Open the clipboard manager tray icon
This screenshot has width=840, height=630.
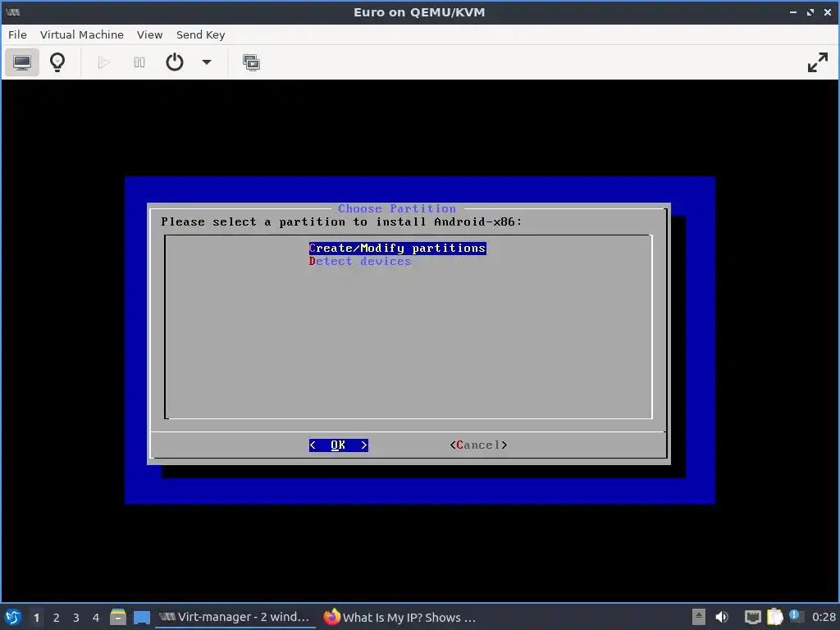pyautogui.click(x=774, y=617)
